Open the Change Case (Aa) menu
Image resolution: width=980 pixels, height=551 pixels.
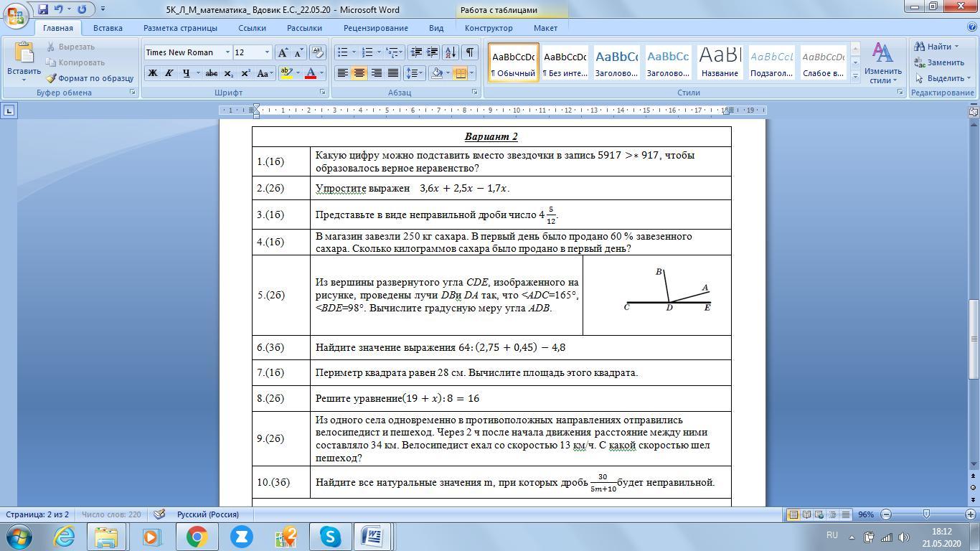pos(264,73)
